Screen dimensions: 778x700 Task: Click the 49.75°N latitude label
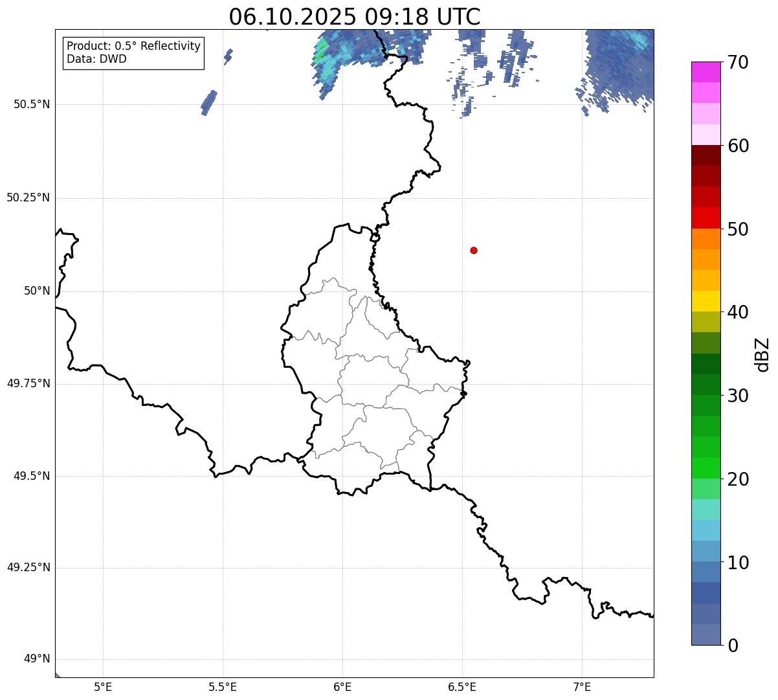click(x=28, y=383)
